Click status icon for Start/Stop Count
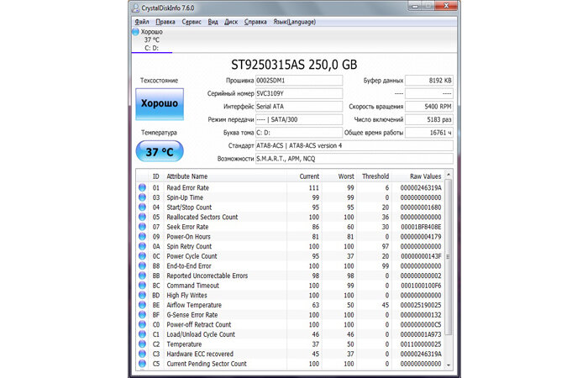Screen dimensions: 588x378 pos(142,207)
